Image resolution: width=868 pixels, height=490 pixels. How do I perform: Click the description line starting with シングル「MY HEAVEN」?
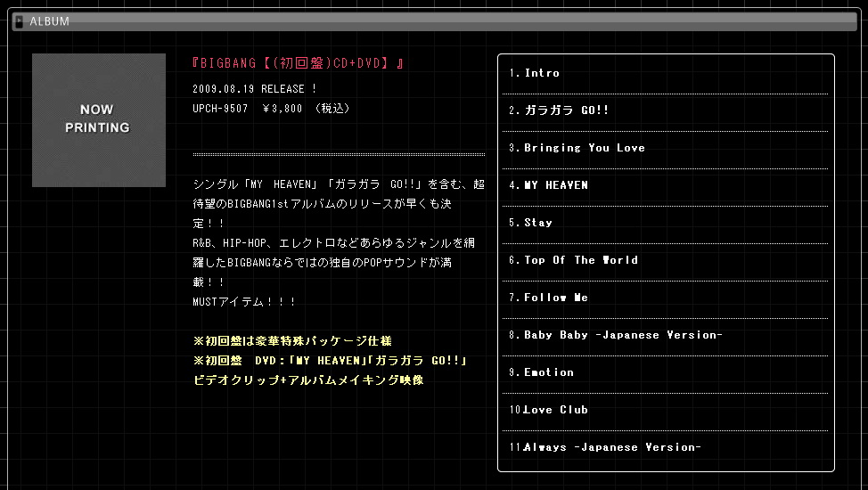(339, 184)
